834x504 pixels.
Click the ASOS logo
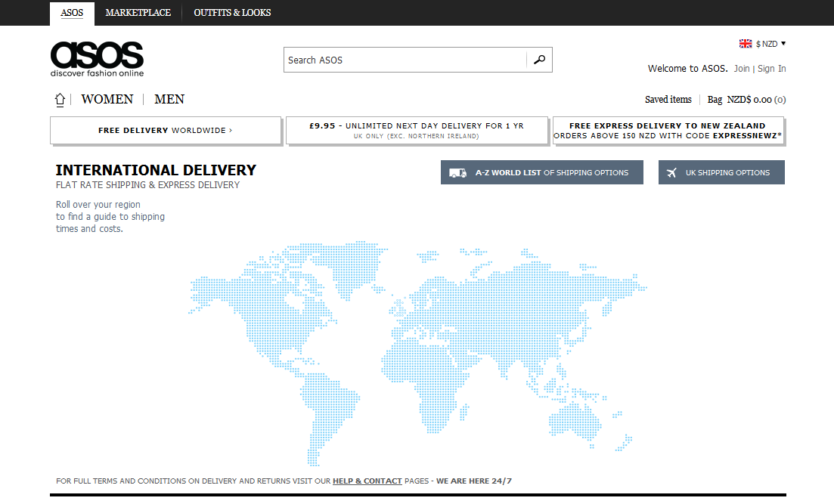pos(97,58)
